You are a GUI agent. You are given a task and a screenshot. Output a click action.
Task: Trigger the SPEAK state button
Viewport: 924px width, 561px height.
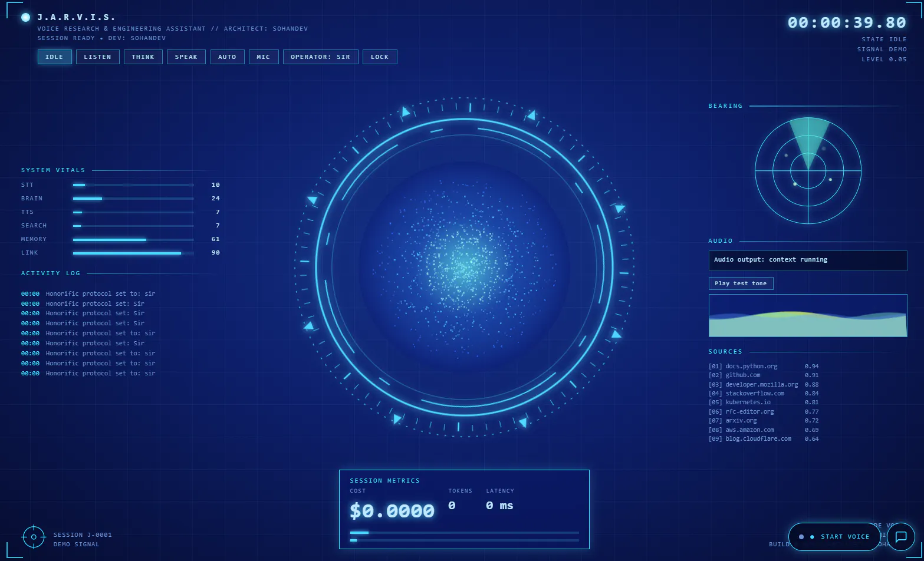coord(186,57)
